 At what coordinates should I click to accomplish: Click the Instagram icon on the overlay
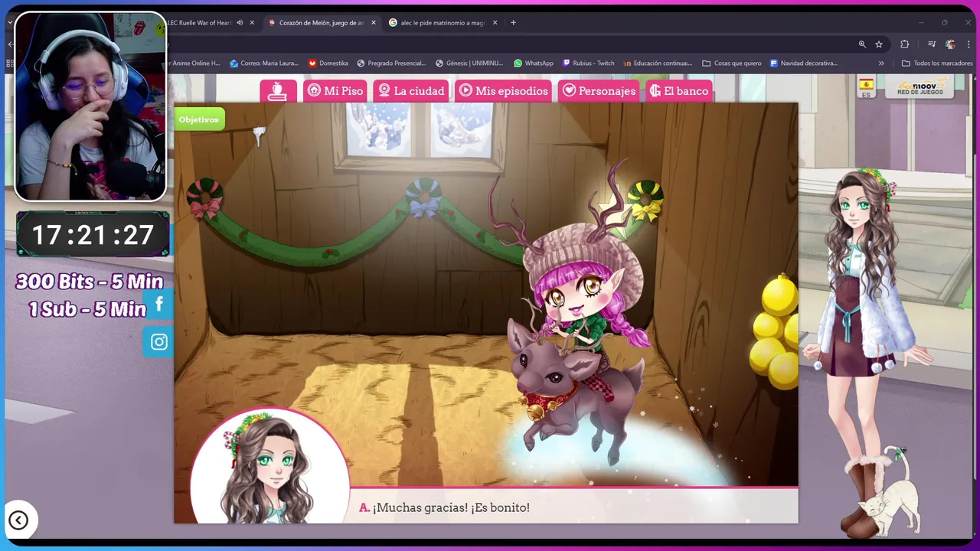click(x=159, y=341)
